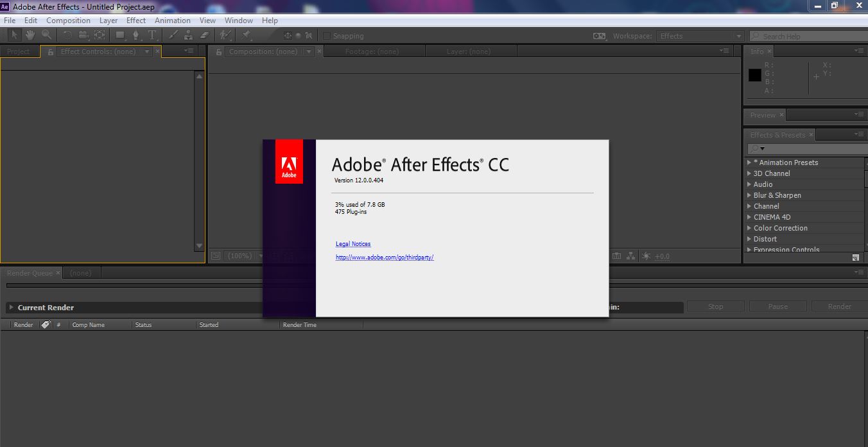Switch to the Project tab
868x447 pixels.
[x=19, y=51]
